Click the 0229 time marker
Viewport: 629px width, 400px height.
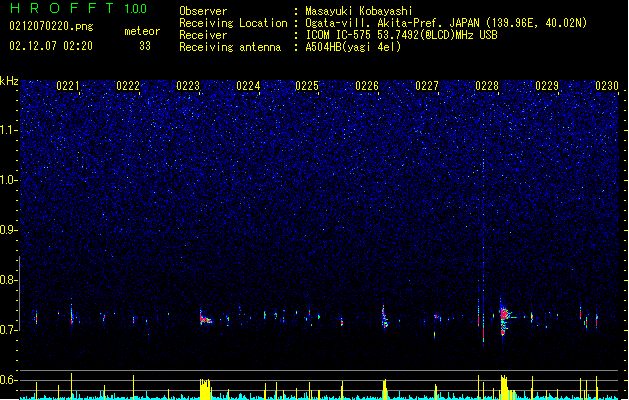click(x=547, y=86)
